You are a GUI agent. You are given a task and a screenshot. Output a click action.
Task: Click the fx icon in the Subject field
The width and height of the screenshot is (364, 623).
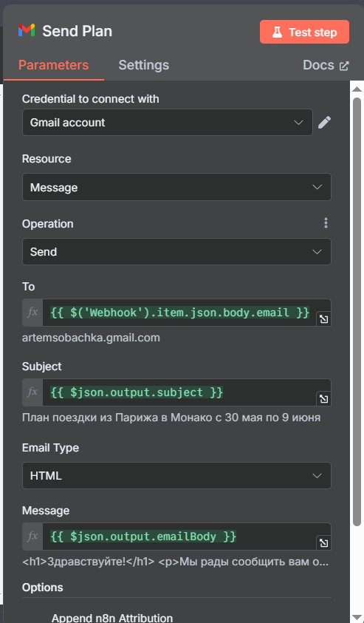[x=32, y=392]
